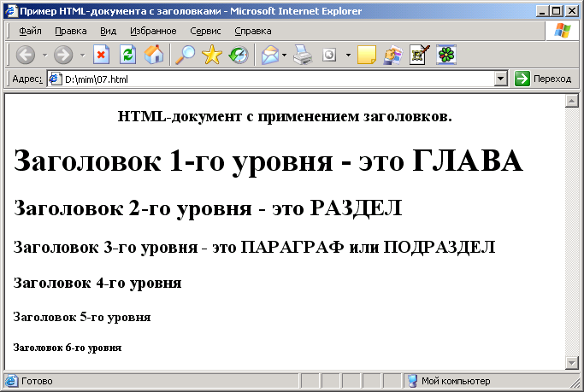Open the Back button history dropdown
Image resolution: width=584 pixels, height=392 pixels.
coord(45,55)
